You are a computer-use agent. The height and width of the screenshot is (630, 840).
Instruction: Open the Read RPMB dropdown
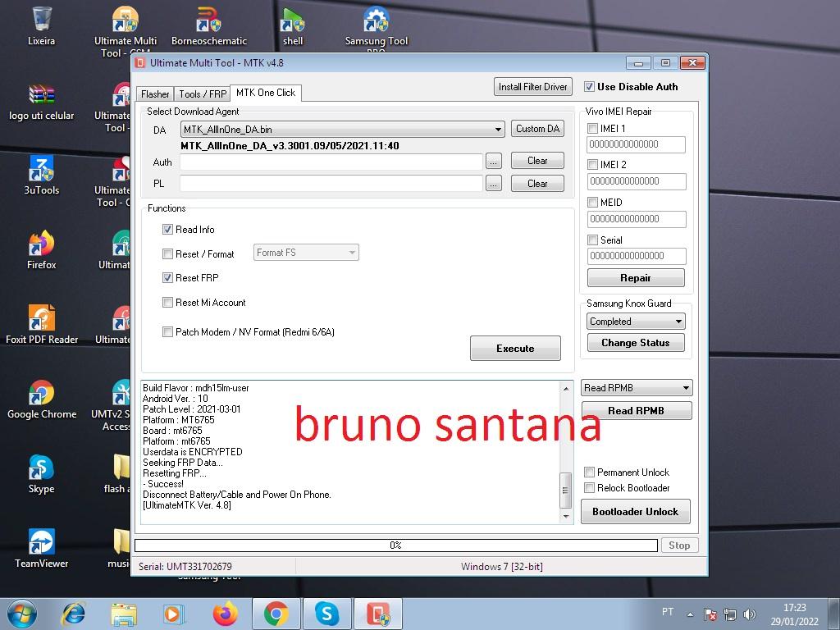[x=637, y=388]
